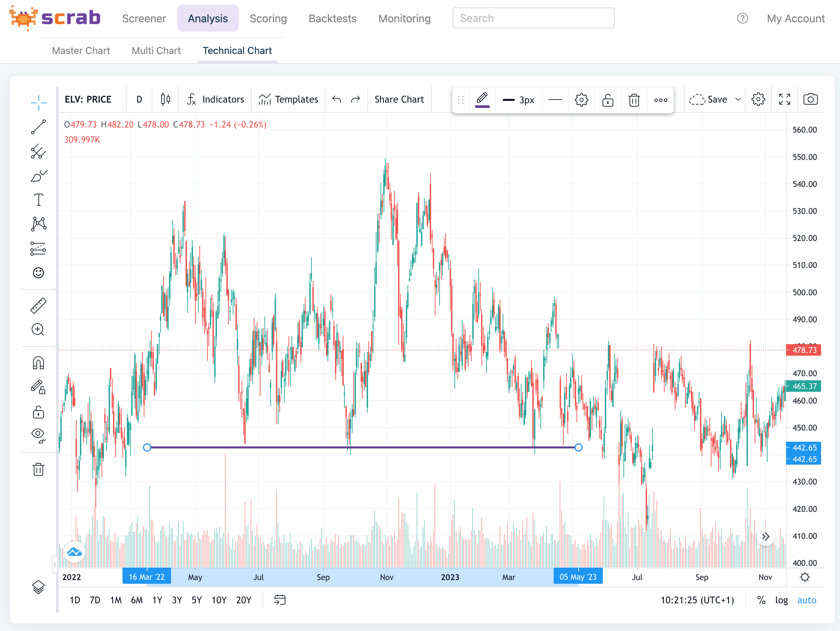Open the help question mark icon
The image size is (840, 631).
[742, 18]
